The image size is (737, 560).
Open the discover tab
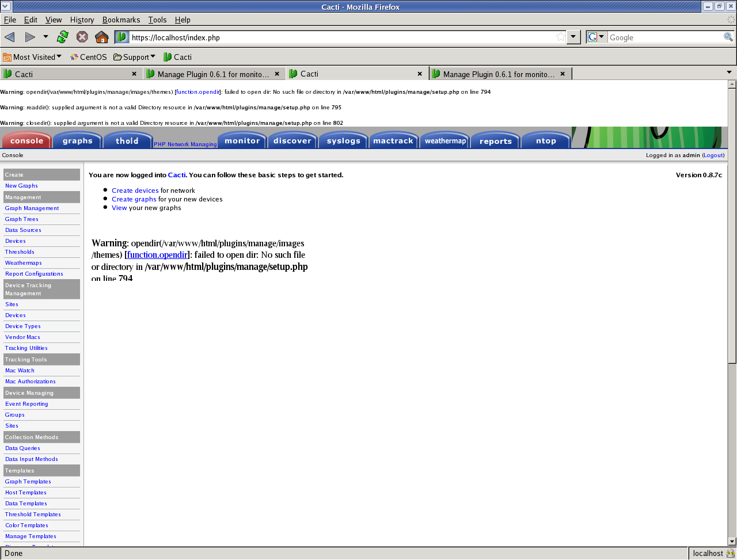pyautogui.click(x=292, y=140)
